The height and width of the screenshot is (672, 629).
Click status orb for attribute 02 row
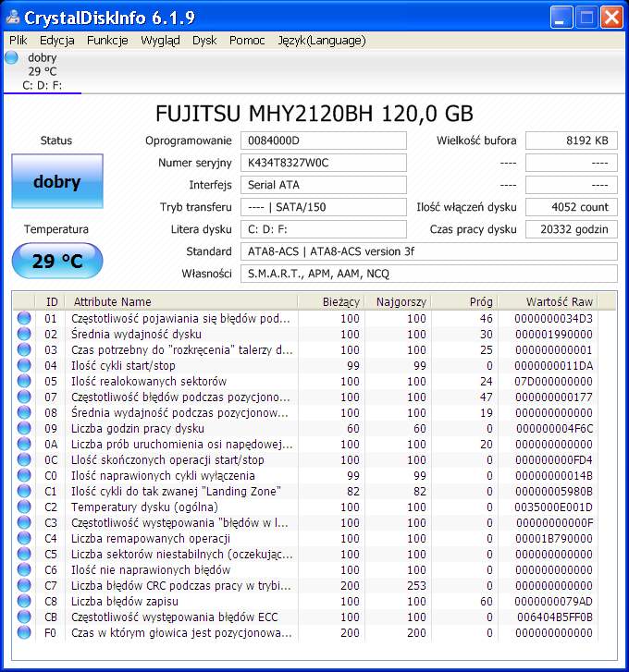24,334
